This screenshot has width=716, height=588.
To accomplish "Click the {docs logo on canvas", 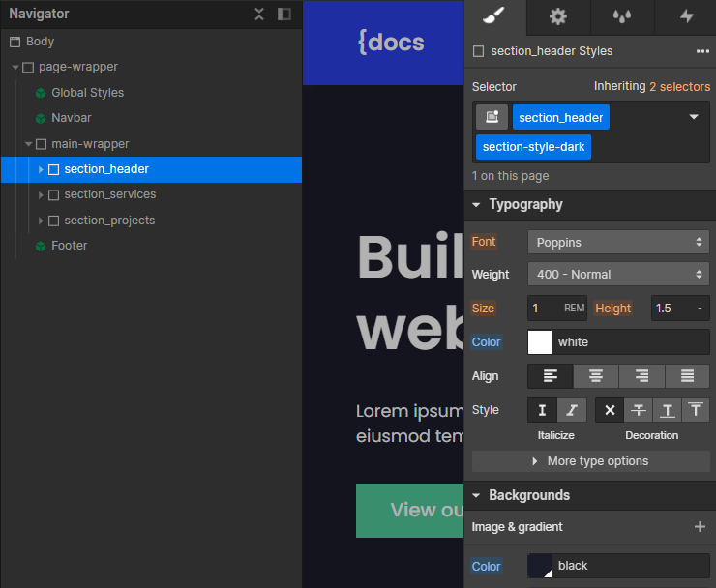I will pyautogui.click(x=391, y=42).
